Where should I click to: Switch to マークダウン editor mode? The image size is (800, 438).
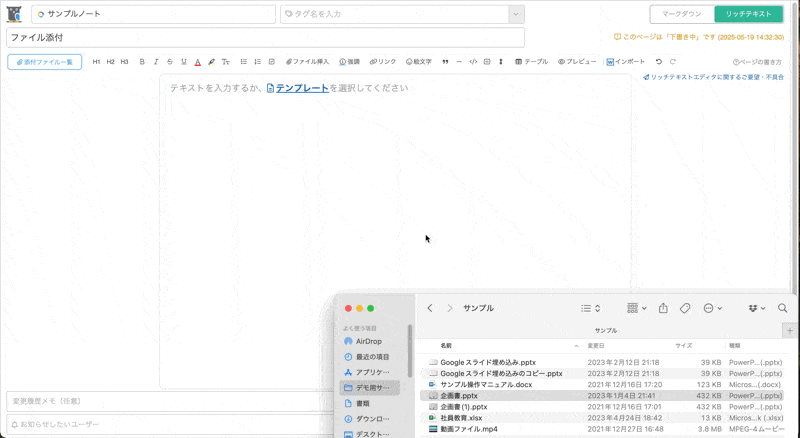tap(682, 14)
